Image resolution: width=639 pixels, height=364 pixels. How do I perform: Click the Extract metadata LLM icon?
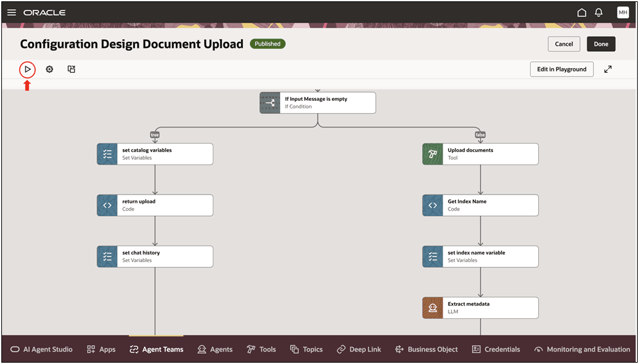[433, 308]
